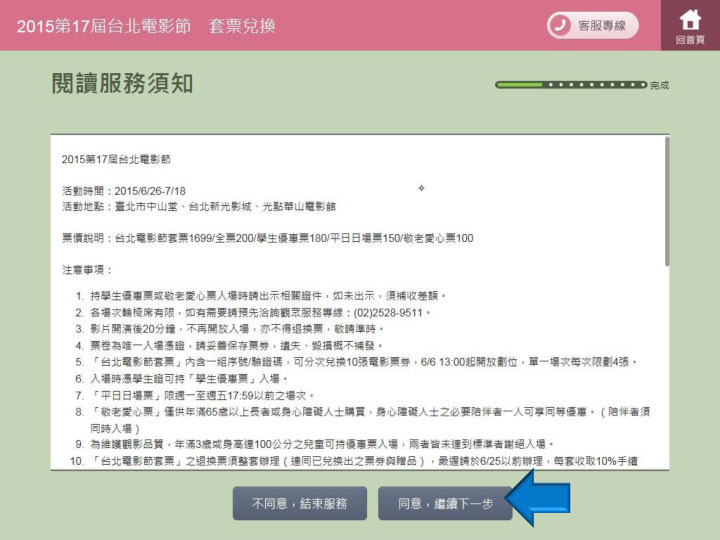The image size is (720, 540).
Task: Click the 套票兌換 text in the header
Action: [242, 25]
